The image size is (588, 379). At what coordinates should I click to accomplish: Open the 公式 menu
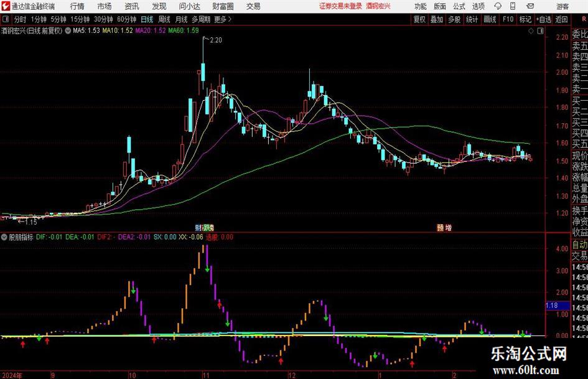(x=459, y=6)
